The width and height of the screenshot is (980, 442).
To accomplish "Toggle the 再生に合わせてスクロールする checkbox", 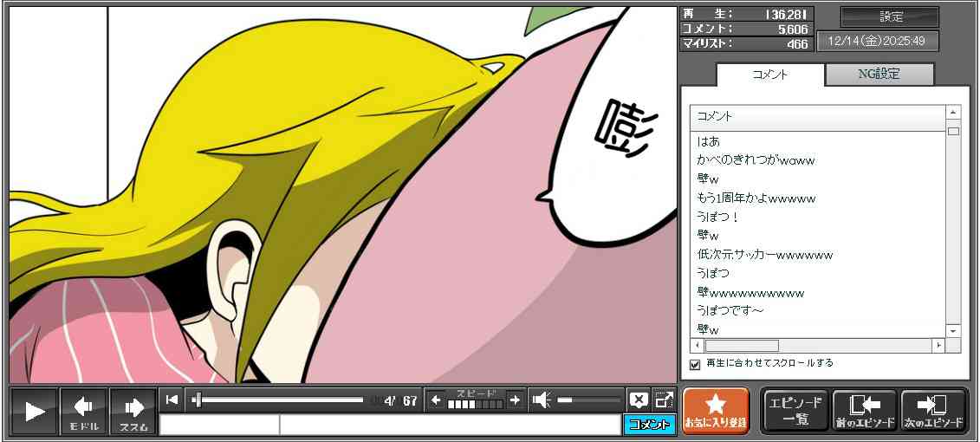I will coord(695,364).
